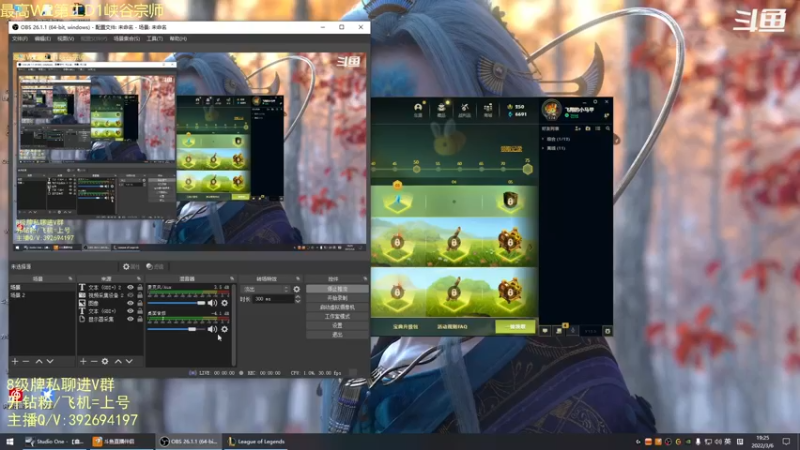Add a new scene with plus icon
The image size is (800, 450).
click(x=15, y=361)
